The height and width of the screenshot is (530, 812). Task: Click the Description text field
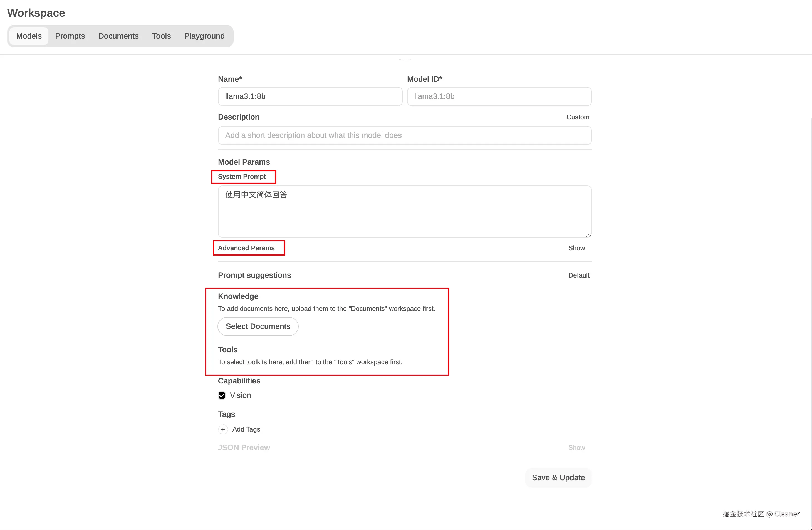404,135
